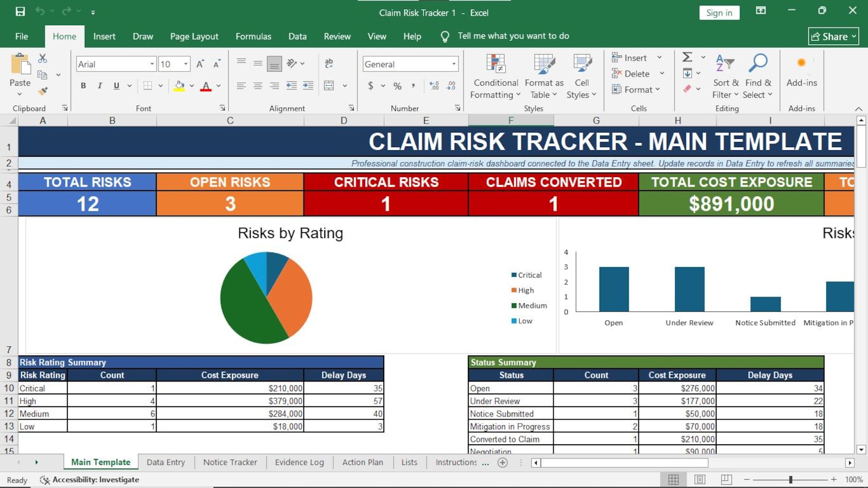Click the zoom slider handle

tap(790, 480)
